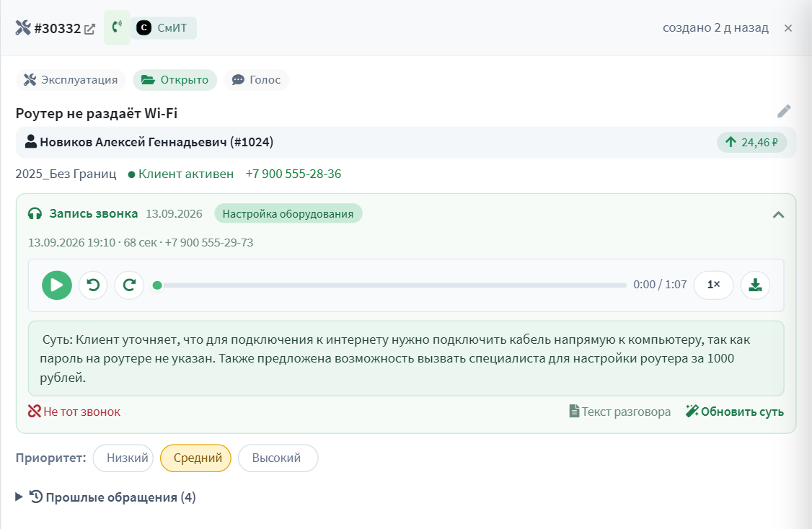
Task: Close the ticket panel with X
Action: [787, 28]
